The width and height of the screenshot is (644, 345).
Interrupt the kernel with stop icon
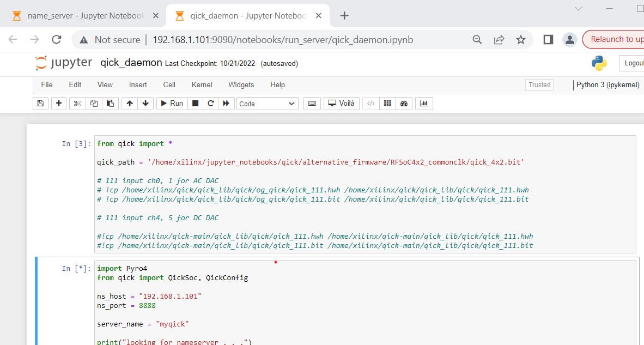(x=196, y=104)
